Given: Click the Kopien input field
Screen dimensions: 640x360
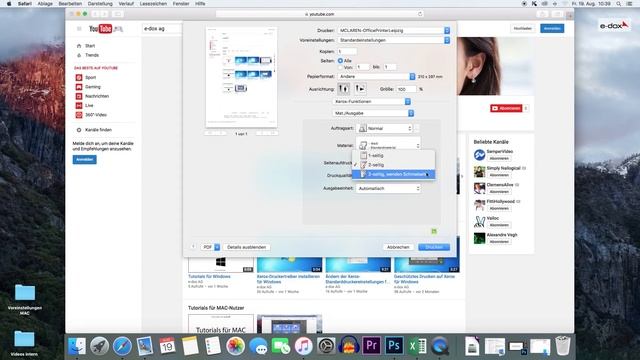Looking at the screenshot, I should point(347,52).
